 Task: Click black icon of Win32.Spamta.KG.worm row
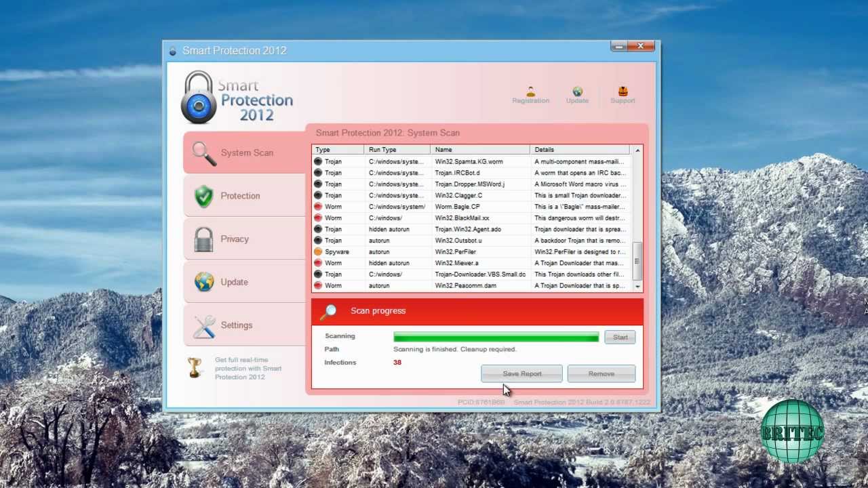click(317, 161)
